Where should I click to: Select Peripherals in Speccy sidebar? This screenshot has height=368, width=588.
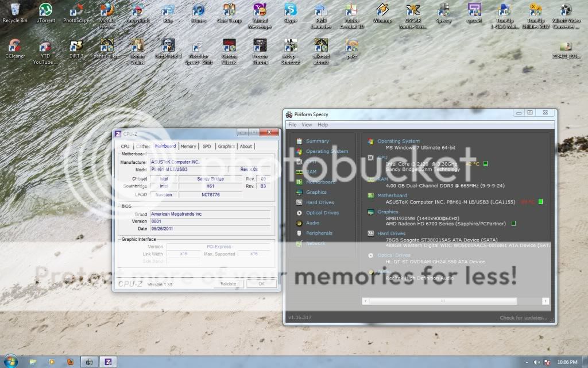[319, 233]
